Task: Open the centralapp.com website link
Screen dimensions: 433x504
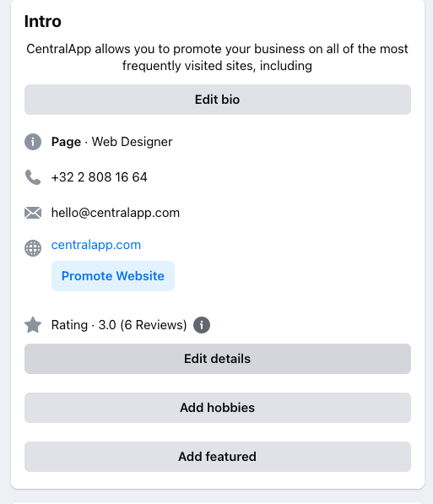Action: click(x=96, y=245)
